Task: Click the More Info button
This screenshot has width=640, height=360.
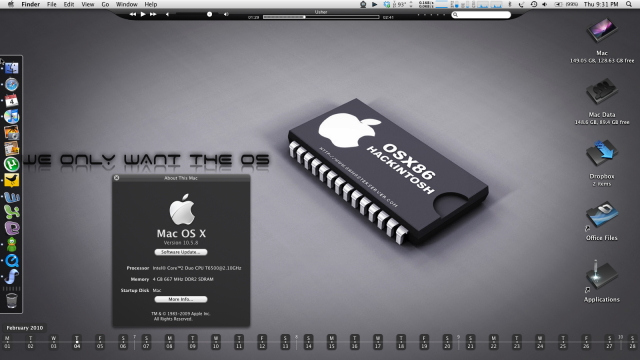Action: tap(181, 299)
